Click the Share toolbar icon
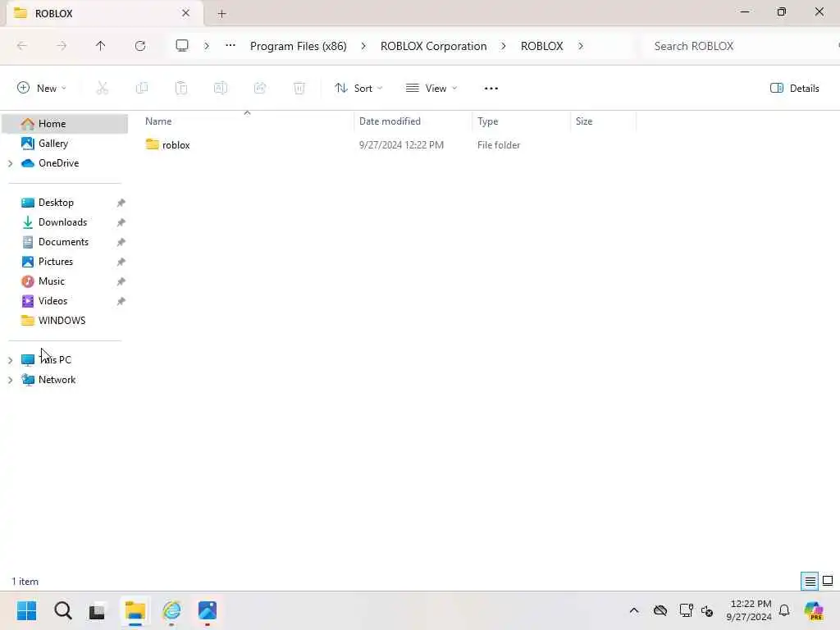 (x=260, y=88)
